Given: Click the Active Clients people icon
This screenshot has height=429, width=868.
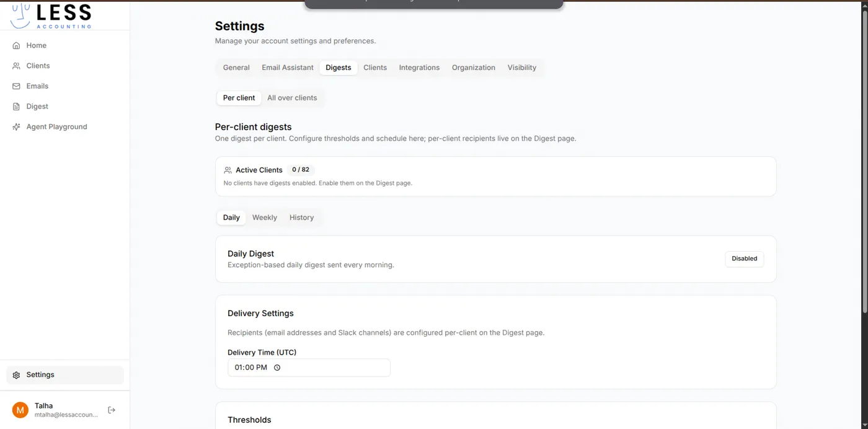Looking at the screenshot, I should [x=228, y=170].
